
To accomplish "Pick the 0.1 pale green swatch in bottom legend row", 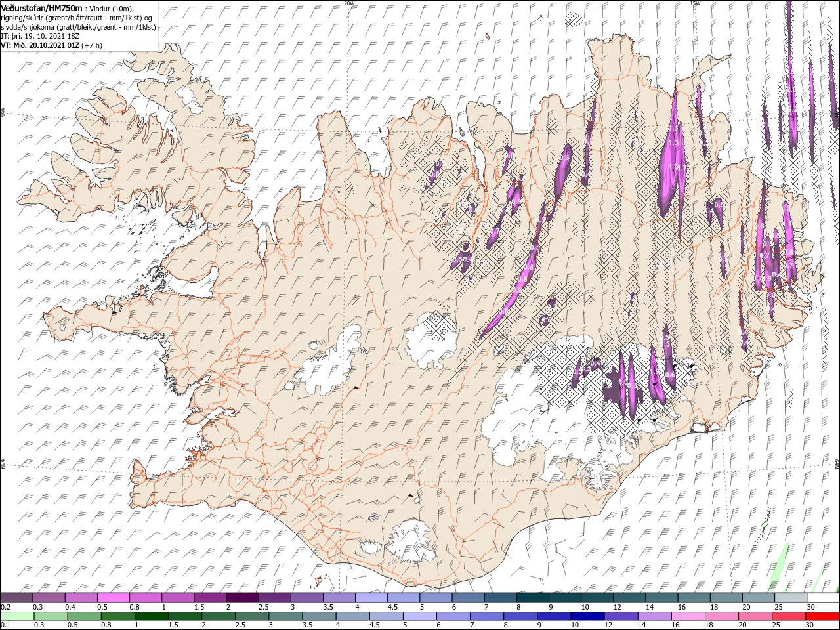I will coord(17,616).
